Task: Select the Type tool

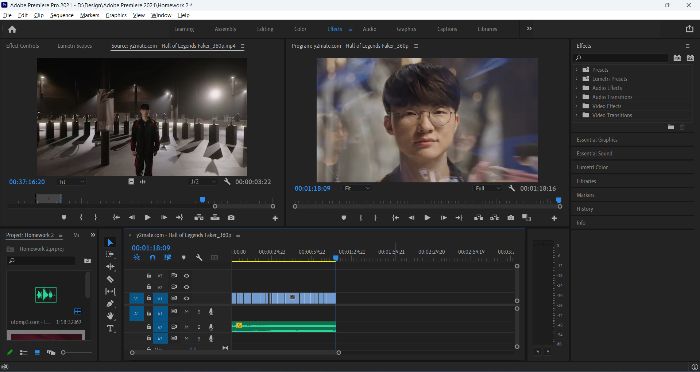Action: pyautogui.click(x=110, y=328)
